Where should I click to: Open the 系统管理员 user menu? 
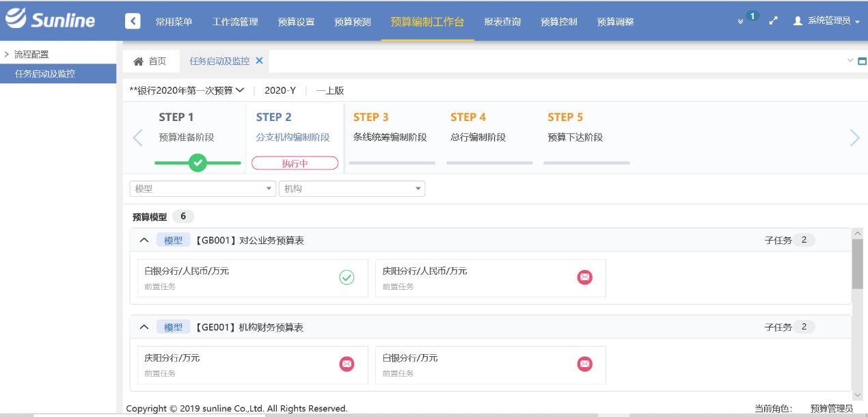click(x=826, y=21)
